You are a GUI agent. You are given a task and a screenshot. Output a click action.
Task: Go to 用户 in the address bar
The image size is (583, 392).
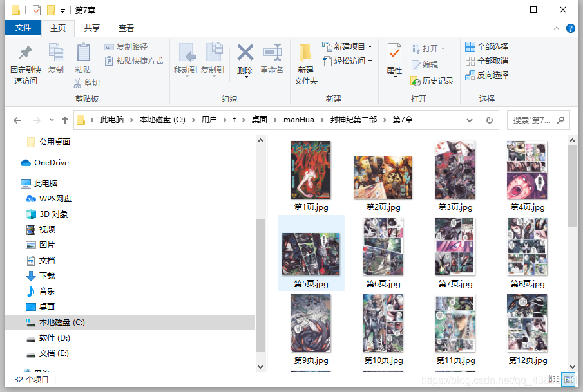(x=209, y=120)
